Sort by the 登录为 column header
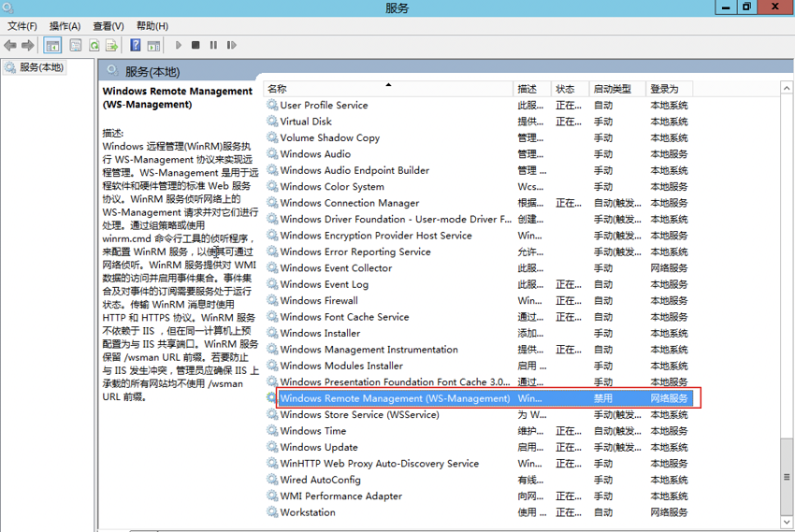Viewport: 795px width, 532px height. click(x=670, y=89)
